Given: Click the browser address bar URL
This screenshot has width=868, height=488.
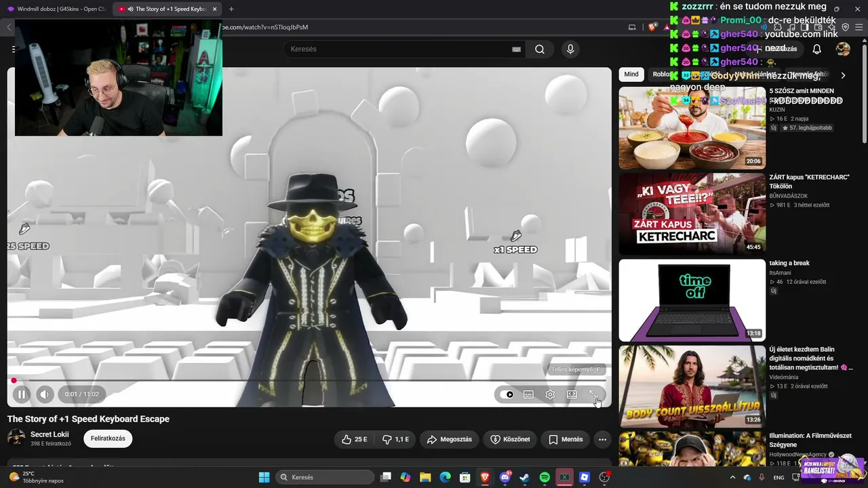Looking at the screenshot, I should (x=265, y=27).
